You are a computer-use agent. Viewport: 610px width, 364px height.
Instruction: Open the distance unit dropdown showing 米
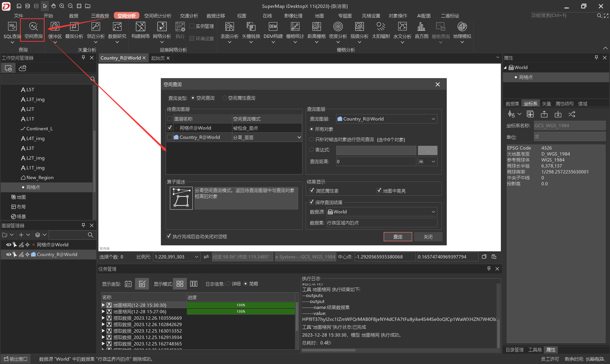[427, 162]
